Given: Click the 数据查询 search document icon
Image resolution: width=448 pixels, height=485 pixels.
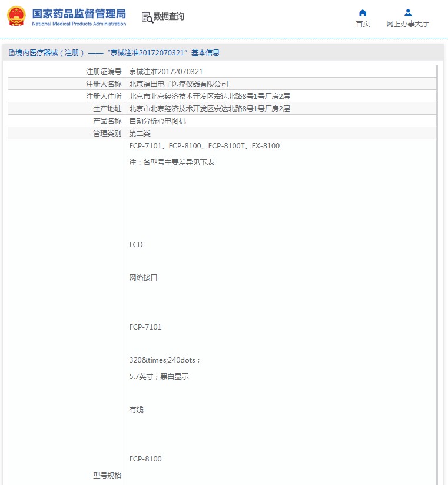Looking at the screenshot, I should [147, 17].
